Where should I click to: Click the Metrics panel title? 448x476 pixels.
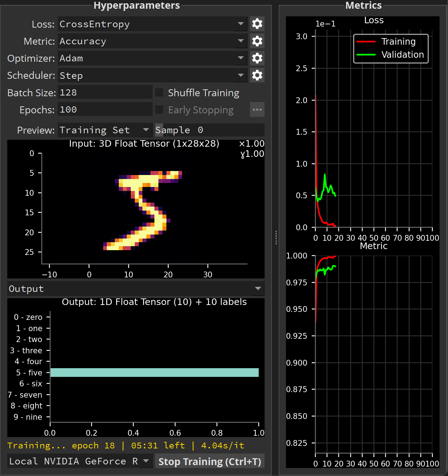(363, 5)
